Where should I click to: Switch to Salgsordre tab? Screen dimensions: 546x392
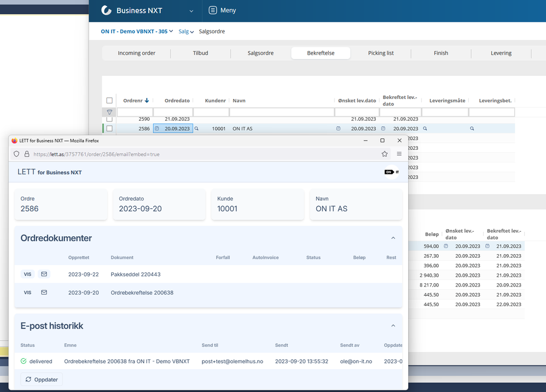tap(260, 53)
